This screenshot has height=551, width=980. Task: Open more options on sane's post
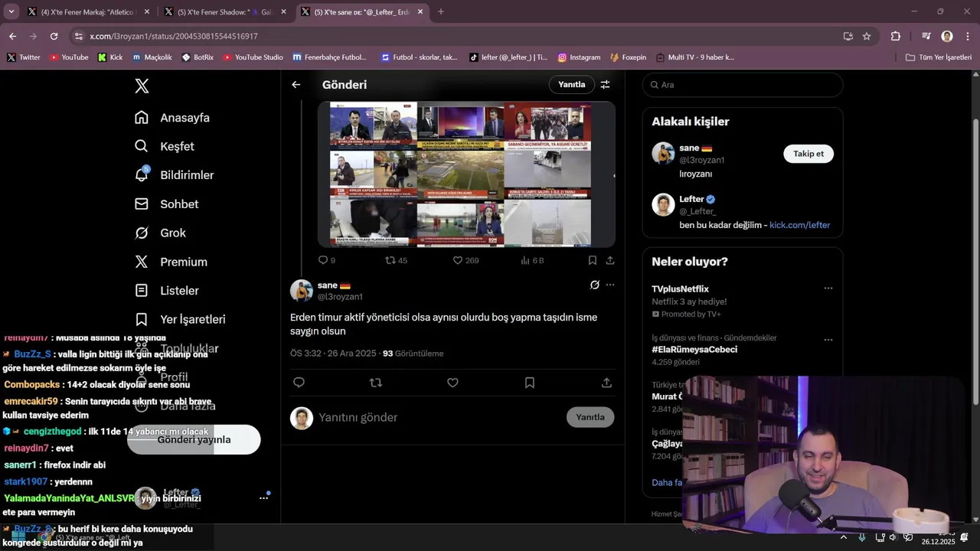click(x=610, y=285)
